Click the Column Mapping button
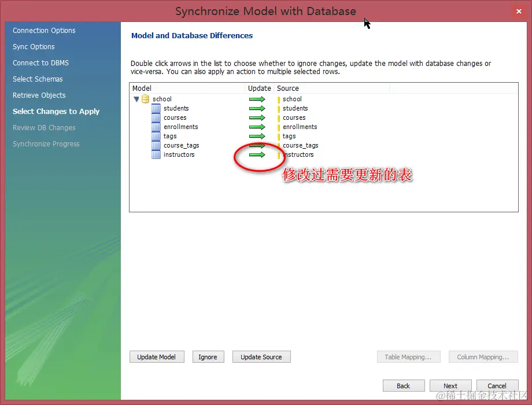532x405 pixels. coord(483,357)
